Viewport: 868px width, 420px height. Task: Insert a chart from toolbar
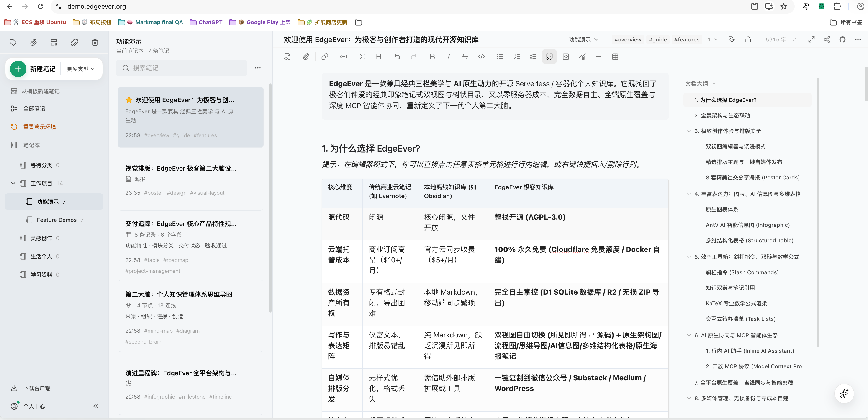coord(582,57)
